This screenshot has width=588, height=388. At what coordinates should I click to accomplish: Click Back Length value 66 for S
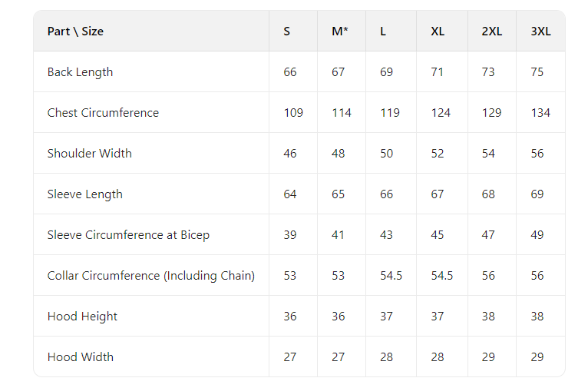pos(290,72)
